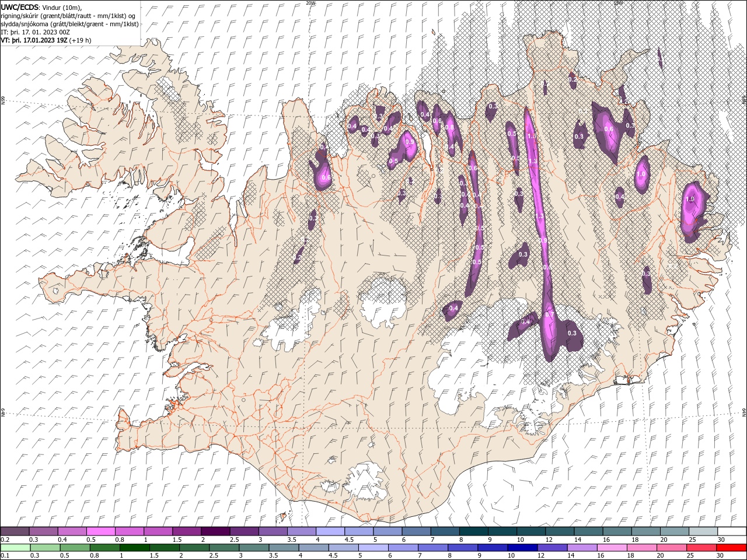747x560 pixels.
Task: Pick the darkest green 1–1.5 rain scale swatch
Action: (x=134, y=548)
